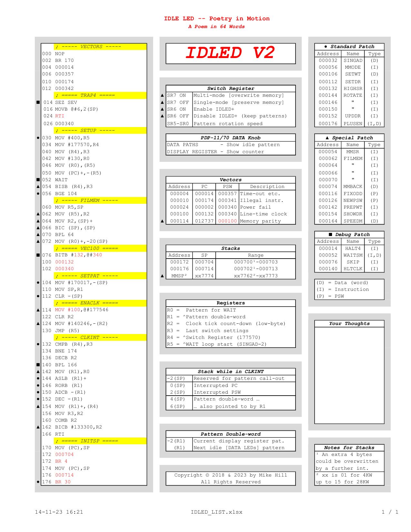
Task: Click the square marker beside 140 BPL 166
Action: pos(38,365)
